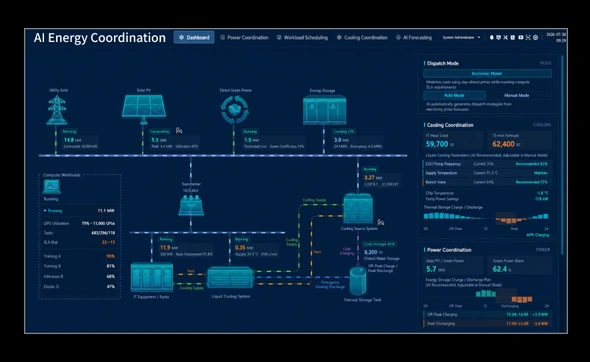Select the Training A workload row

pos(79,256)
